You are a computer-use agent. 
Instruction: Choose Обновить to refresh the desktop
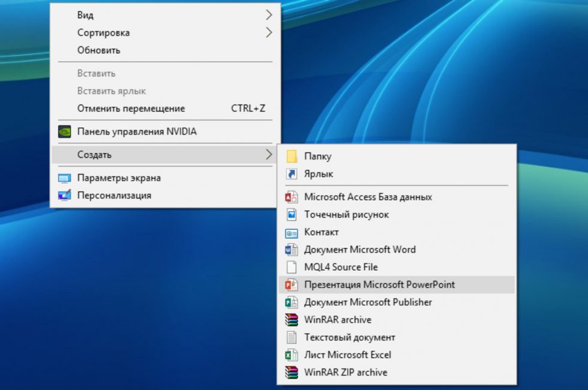point(165,50)
